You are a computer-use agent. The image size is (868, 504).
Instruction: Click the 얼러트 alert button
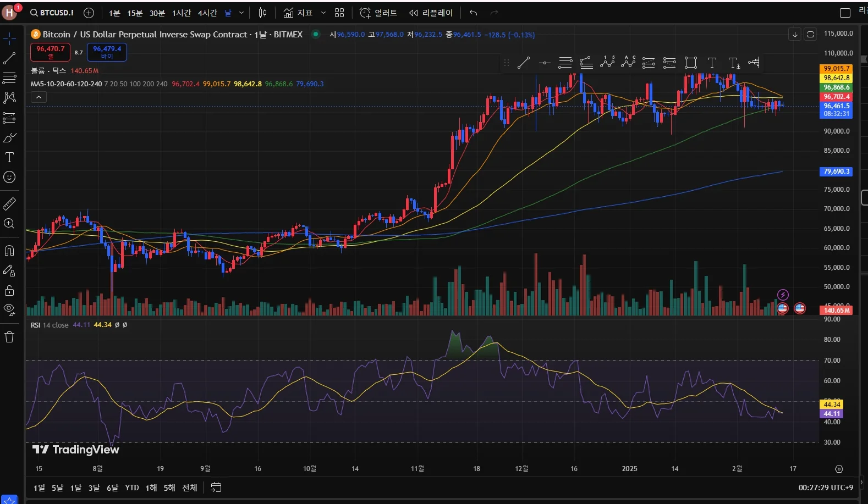pos(378,13)
